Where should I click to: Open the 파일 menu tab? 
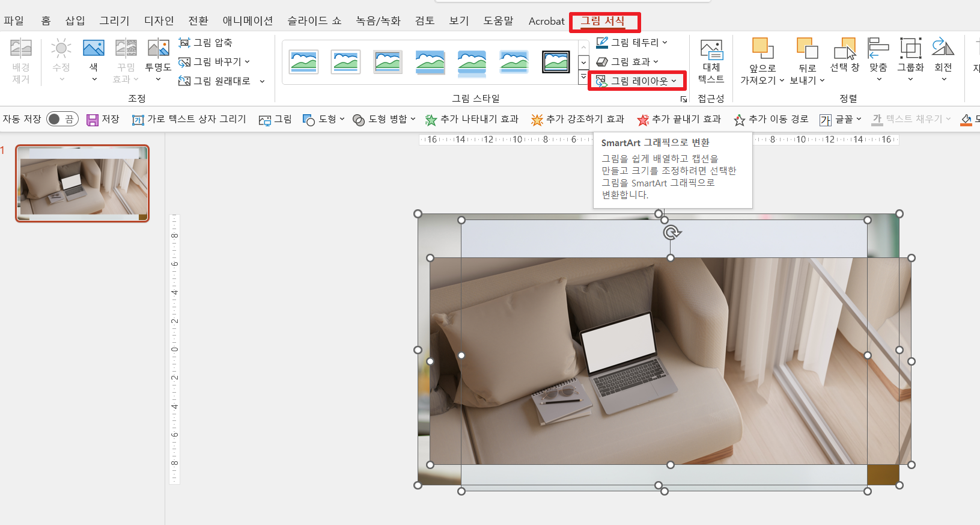pyautogui.click(x=14, y=21)
